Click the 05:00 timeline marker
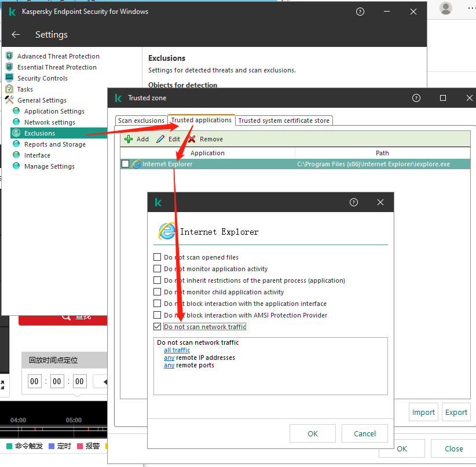The width and height of the screenshot is (476, 467). (x=74, y=420)
